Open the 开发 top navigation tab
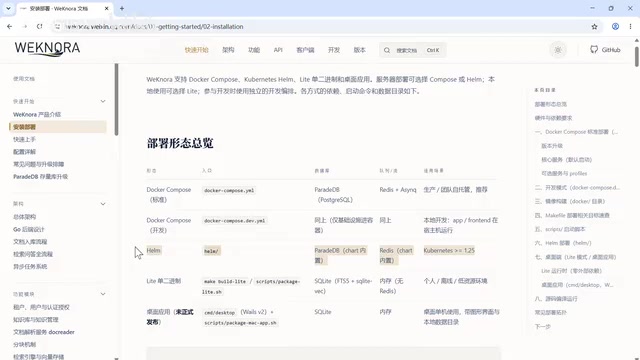Screen dimensions: 640x360 [334, 50]
